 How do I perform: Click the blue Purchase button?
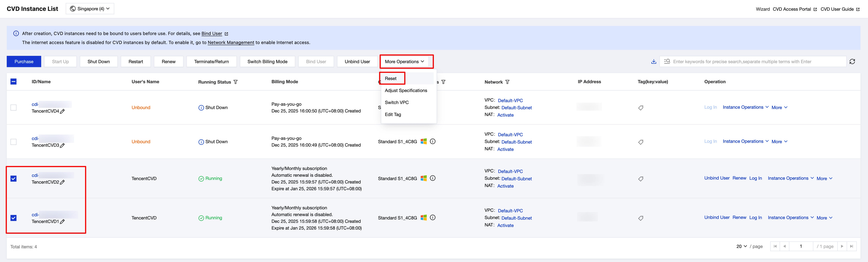pyautogui.click(x=24, y=61)
